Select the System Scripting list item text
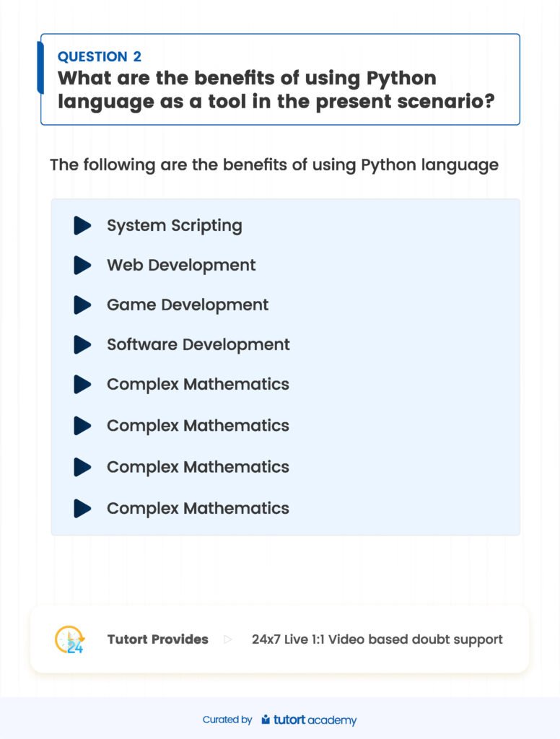The width and height of the screenshot is (560, 739). [x=174, y=225]
